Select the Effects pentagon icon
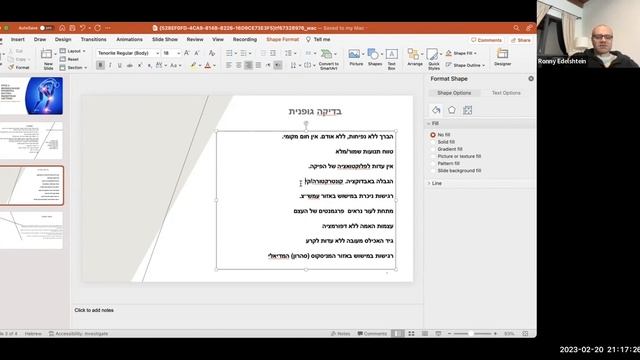Screen dimensions: 640x360 click(x=452, y=110)
